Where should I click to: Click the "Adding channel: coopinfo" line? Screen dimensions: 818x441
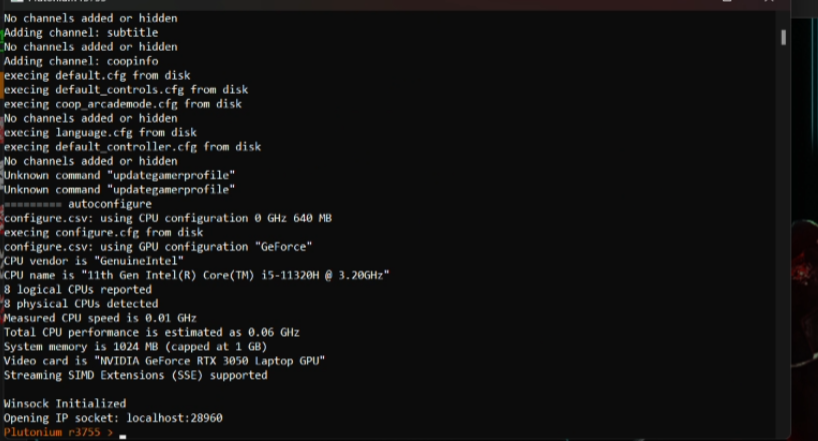pos(81,61)
